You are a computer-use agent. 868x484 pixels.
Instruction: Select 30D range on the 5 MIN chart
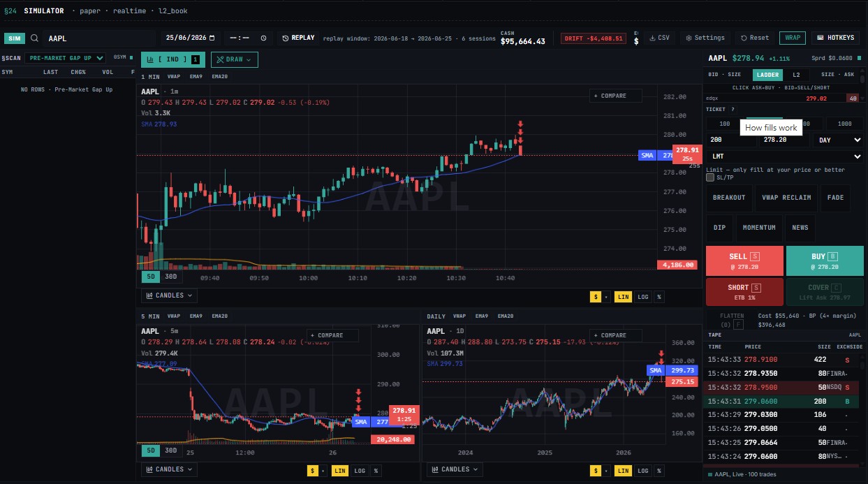[x=170, y=450]
